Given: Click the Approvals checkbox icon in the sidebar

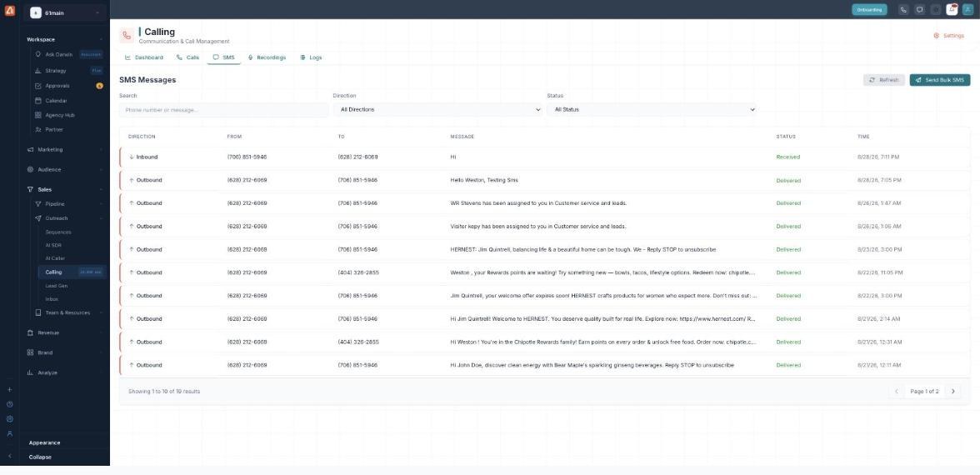Looking at the screenshot, I should pos(38,86).
